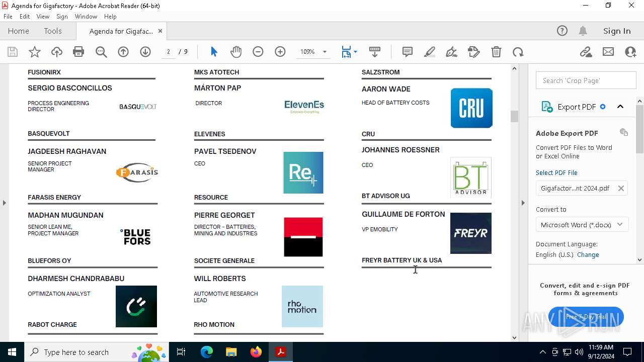644x362 pixels.
Task: Click the upload to cloud icon
Action: [57, 52]
